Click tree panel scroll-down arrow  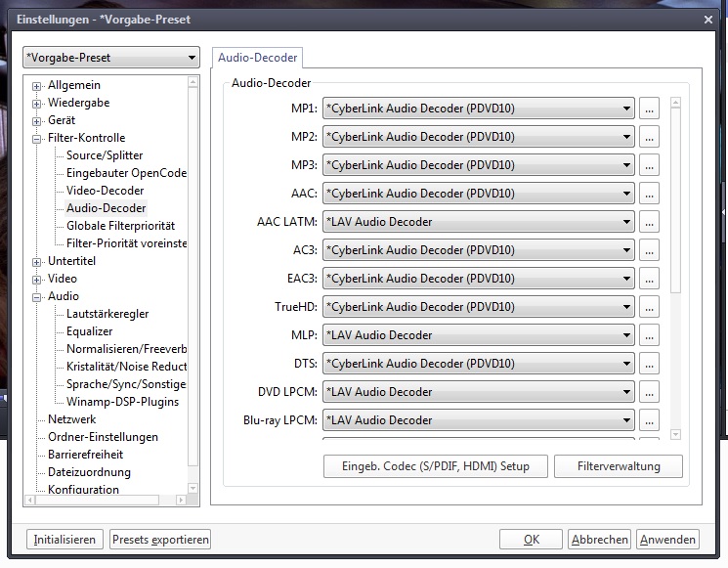coord(193,488)
